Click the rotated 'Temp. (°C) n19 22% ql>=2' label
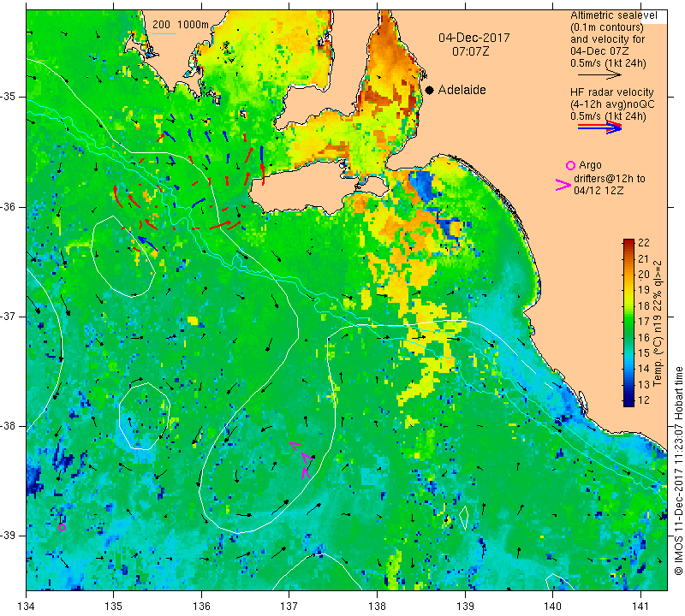 coord(658,323)
